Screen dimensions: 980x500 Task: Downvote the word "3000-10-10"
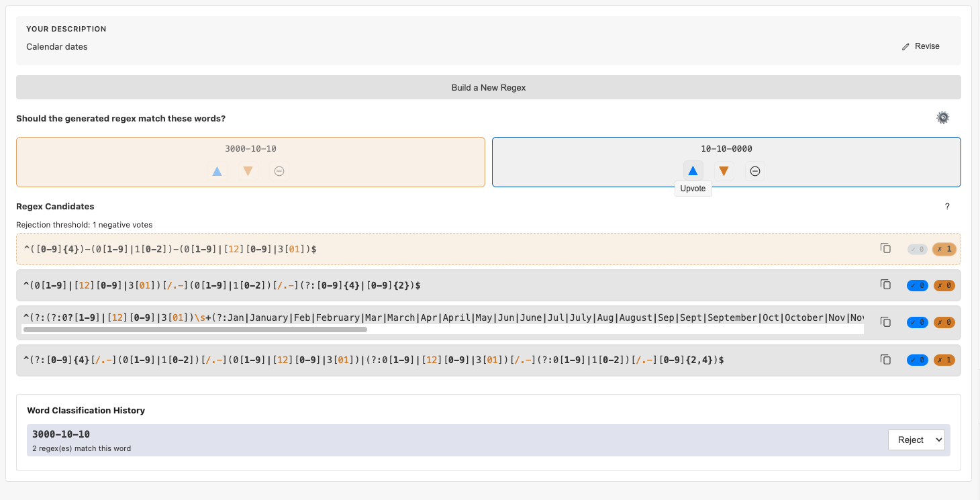pyautogui.click(x=246, y=171)
